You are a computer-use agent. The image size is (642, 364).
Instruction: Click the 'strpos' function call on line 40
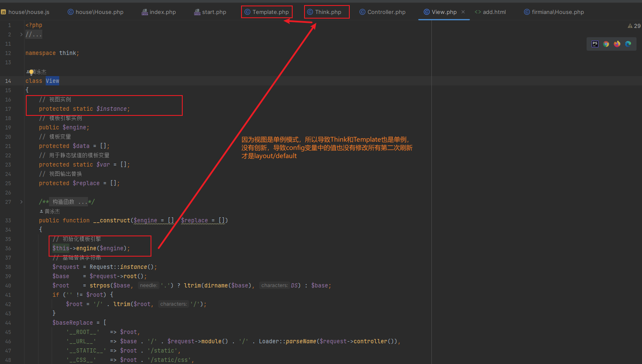100,285
